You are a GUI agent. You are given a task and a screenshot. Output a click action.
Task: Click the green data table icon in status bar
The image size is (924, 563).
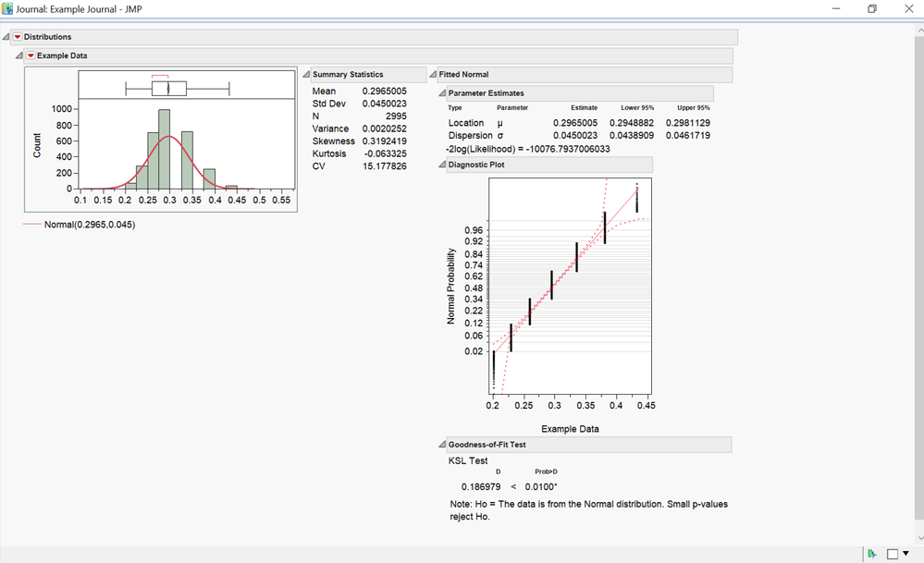[x=872, y=554]
